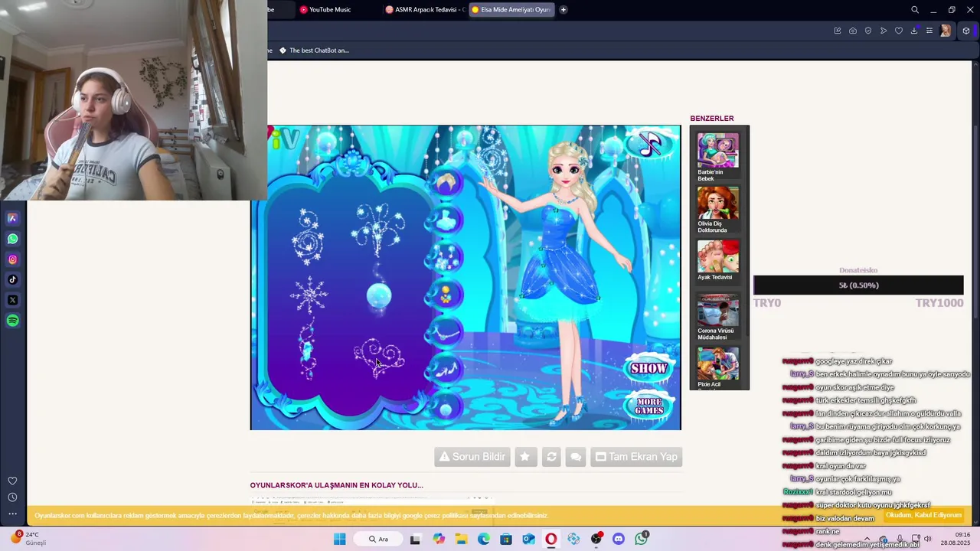Screen dimensions: 980x551
Task: Click Okudum, Kabul Ediyorum cookie button
Action: coord(923,516)
